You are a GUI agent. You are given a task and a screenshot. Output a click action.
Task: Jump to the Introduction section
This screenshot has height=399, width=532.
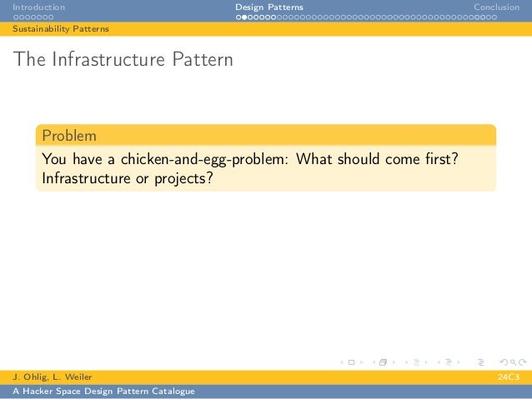click(x=38, y=7)
